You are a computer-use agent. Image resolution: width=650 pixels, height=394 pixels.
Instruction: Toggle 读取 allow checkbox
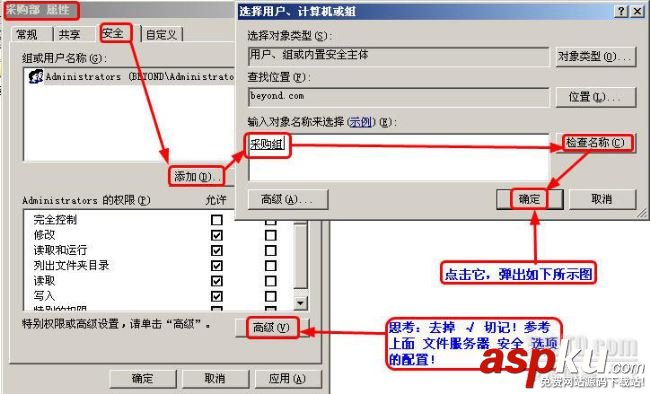[217, 281]
